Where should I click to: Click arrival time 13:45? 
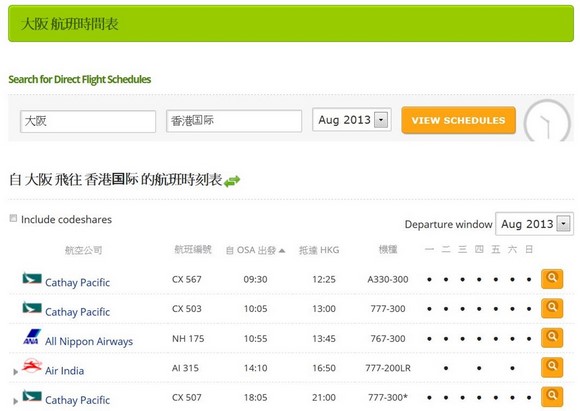click(x=324, y=338)
